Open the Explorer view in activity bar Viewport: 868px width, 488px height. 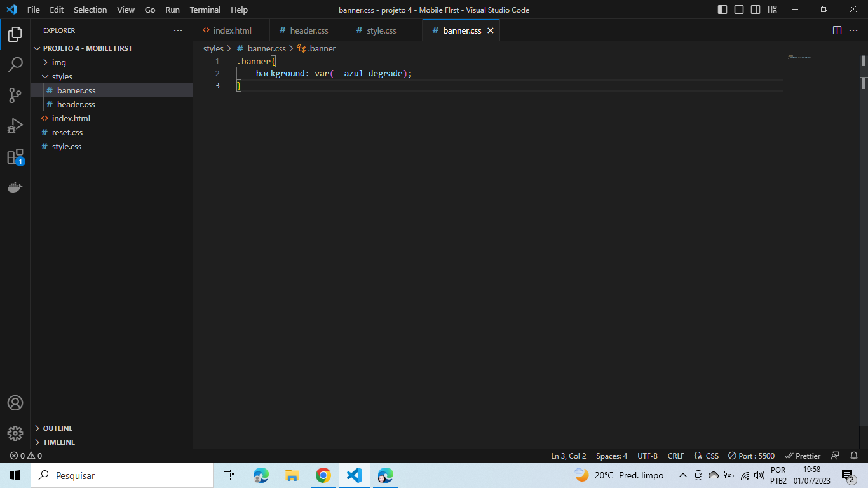15,34
